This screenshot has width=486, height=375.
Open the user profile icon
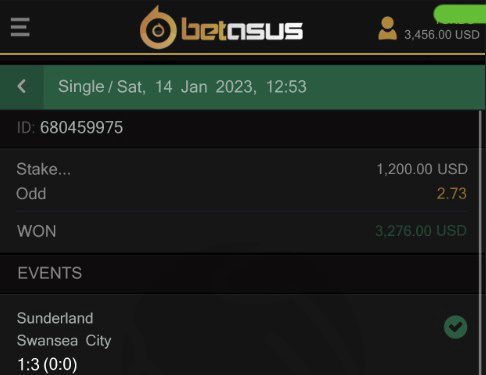387,29
